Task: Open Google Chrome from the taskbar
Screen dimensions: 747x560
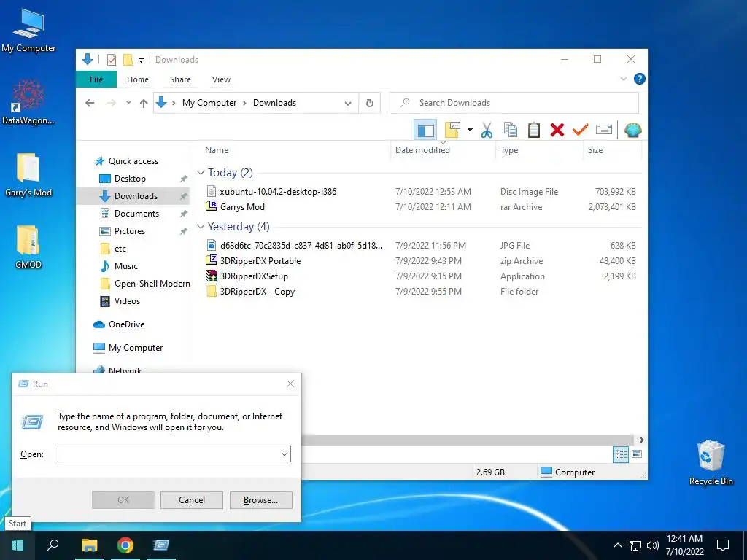Action: coord(125,545)
